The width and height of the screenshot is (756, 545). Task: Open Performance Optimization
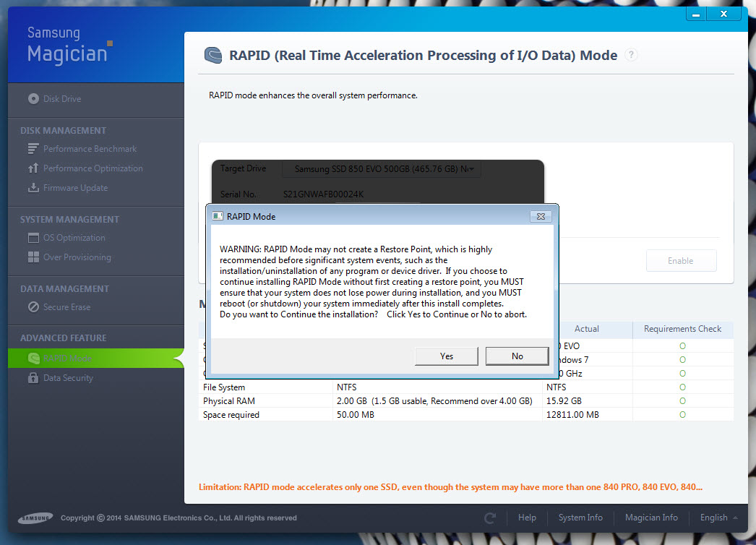coord(93,168)
